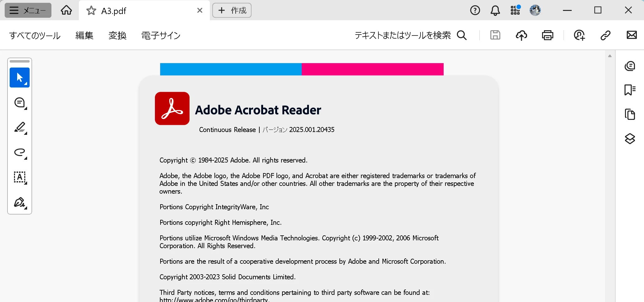644x302 pixels.
Task: Open the 電子サイン tab
Action: click(161, 35)
